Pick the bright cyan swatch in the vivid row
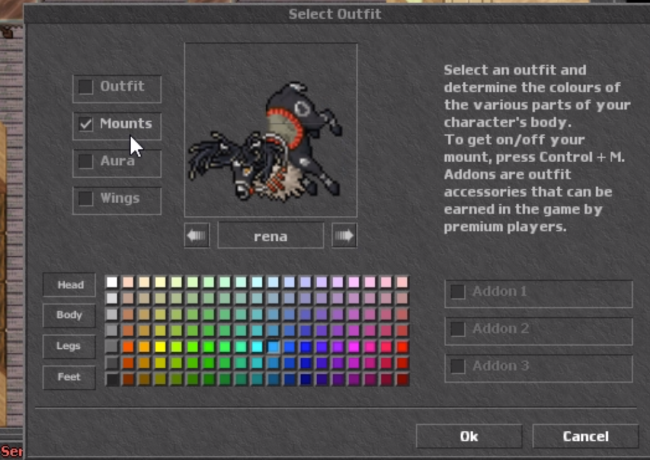The width and height of the screenshot is (650, 460). (x=257, y=347)
